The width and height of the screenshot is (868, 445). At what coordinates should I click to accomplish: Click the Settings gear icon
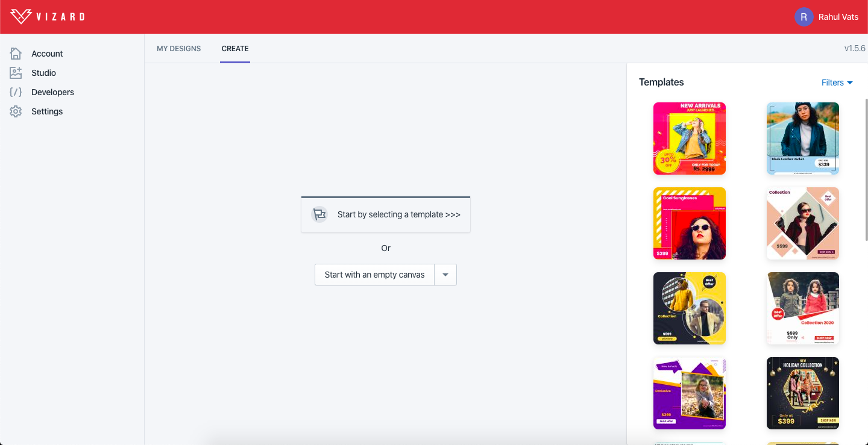click(x=16, y=111)
